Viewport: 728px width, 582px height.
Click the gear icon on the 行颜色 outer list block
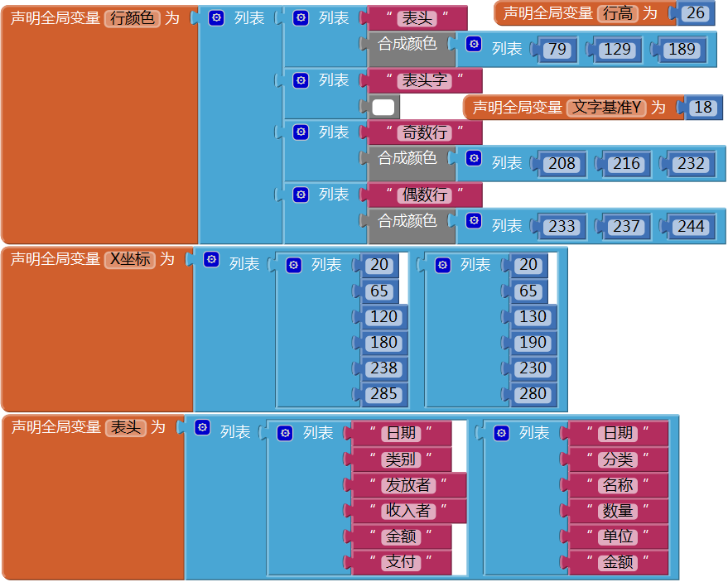tap(216, 18)
